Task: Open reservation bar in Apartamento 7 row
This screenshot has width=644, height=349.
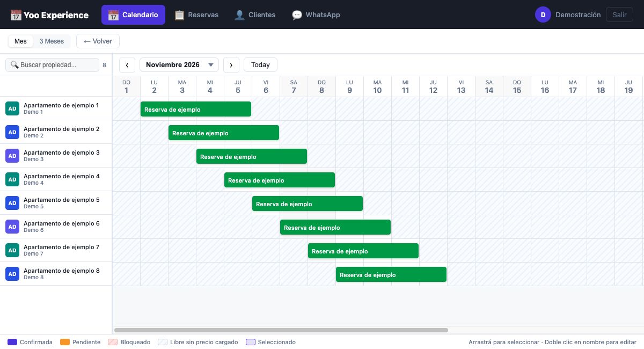Action: [x=363, y=251]
